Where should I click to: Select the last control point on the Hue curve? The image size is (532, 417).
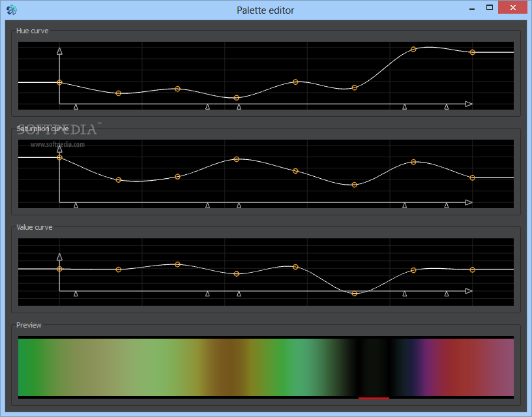472,52
